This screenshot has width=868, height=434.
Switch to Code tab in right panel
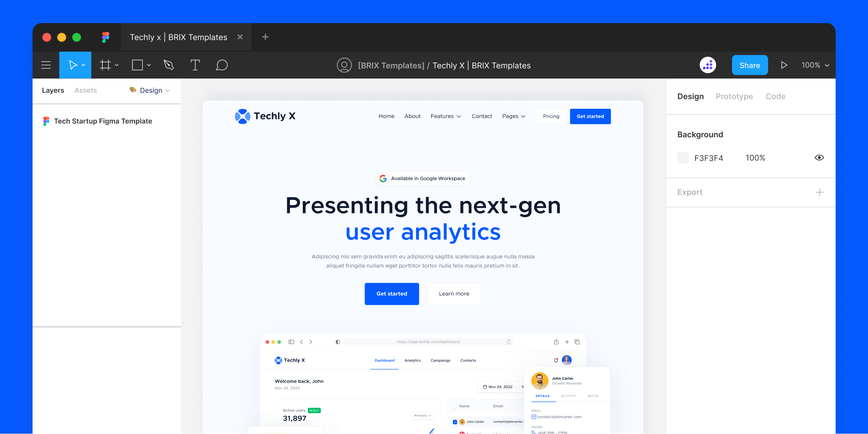775,96
